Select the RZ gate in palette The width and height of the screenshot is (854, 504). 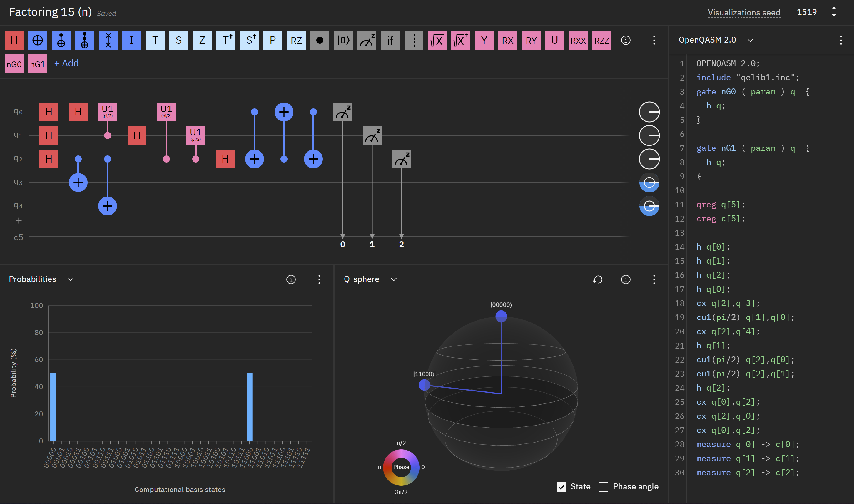pyautogui.click(x=296, y=41)
